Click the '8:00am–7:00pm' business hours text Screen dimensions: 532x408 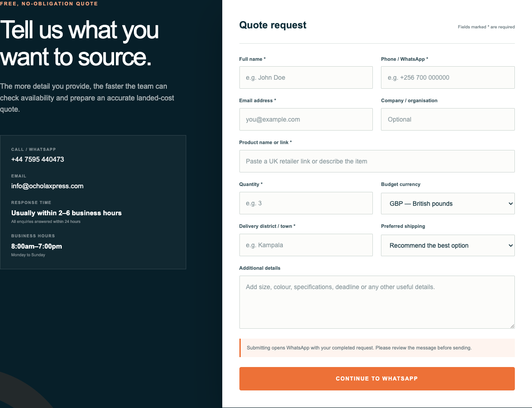point(37,246)
